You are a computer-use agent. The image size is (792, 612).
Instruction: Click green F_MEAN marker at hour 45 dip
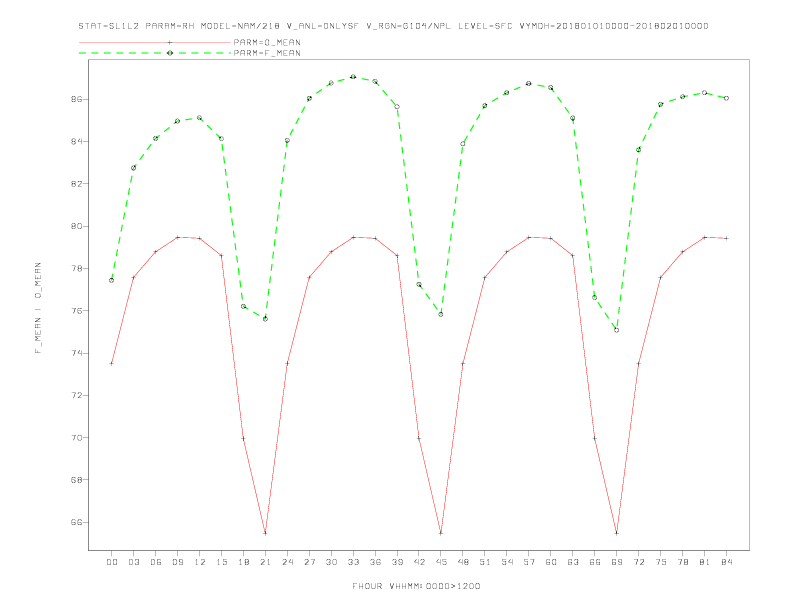pyautogui.click(x=441, y=315)
